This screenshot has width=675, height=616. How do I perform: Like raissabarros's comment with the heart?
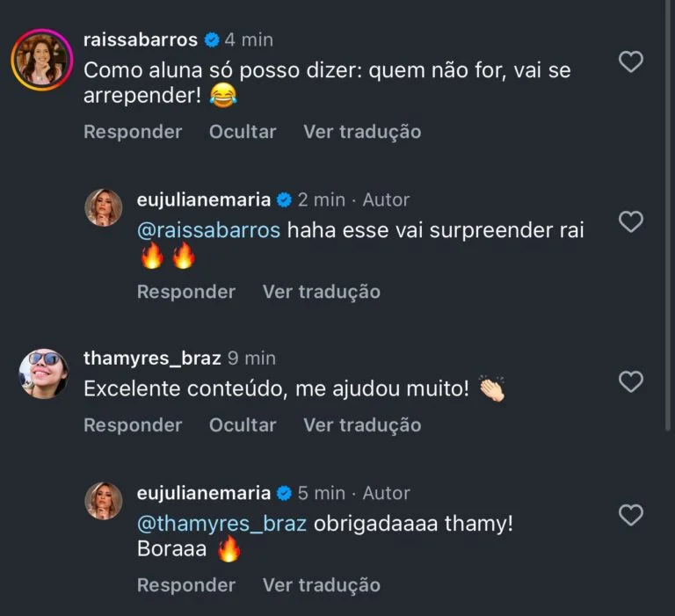pyautogui.click(x=631, y=62)
